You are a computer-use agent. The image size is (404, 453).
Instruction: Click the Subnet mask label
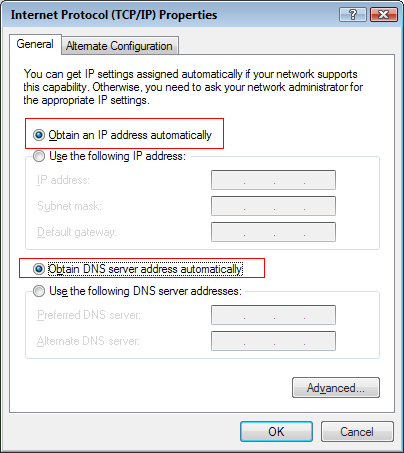[69, 206]
